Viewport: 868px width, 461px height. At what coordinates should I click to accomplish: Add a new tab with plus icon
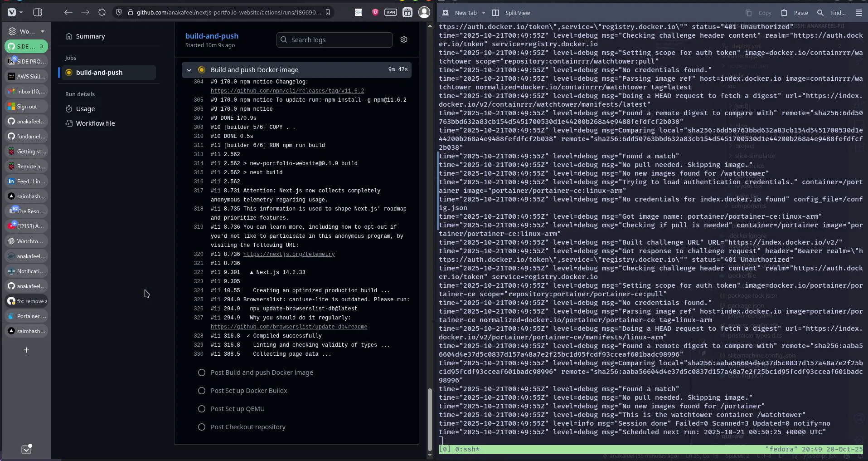click(26, 350)
